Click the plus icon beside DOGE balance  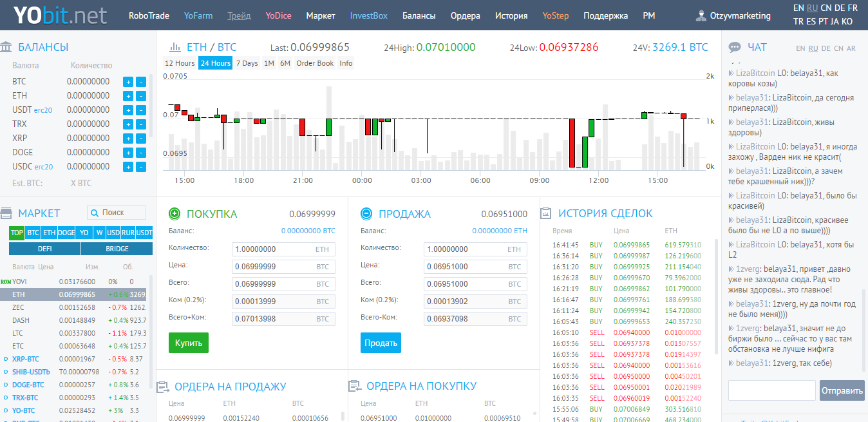127,153
